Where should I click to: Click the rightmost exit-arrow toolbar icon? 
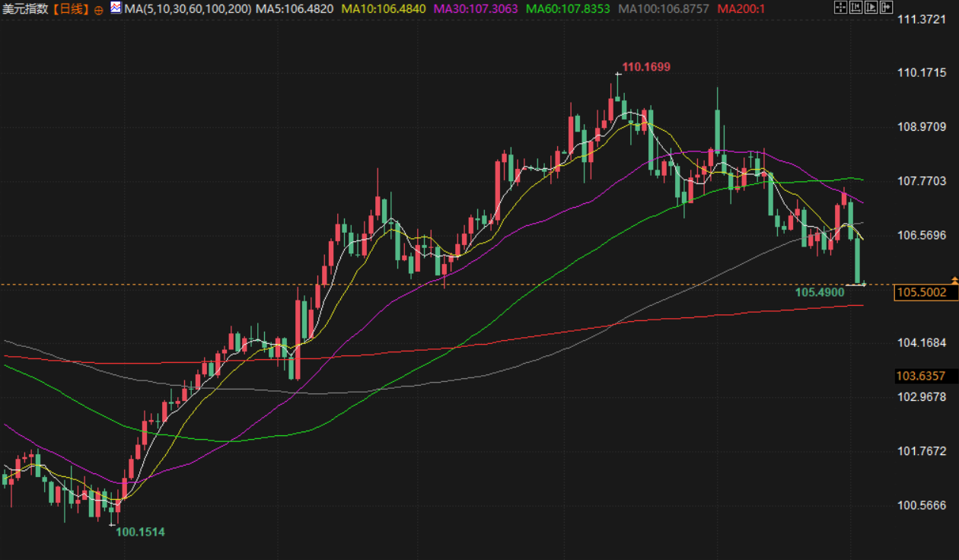point(886,8)
